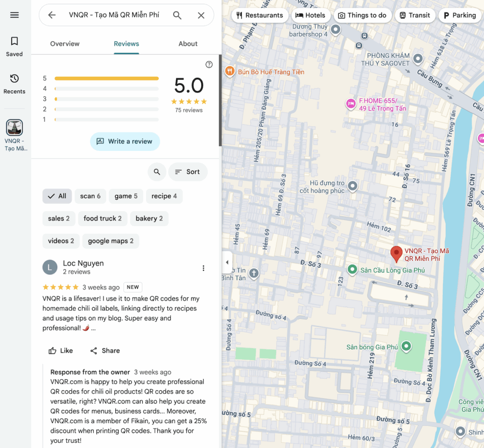Select the Parking map filter
The height and width of the screenshot is (448, 484).
pyautogui.click(x=459, y=15)
